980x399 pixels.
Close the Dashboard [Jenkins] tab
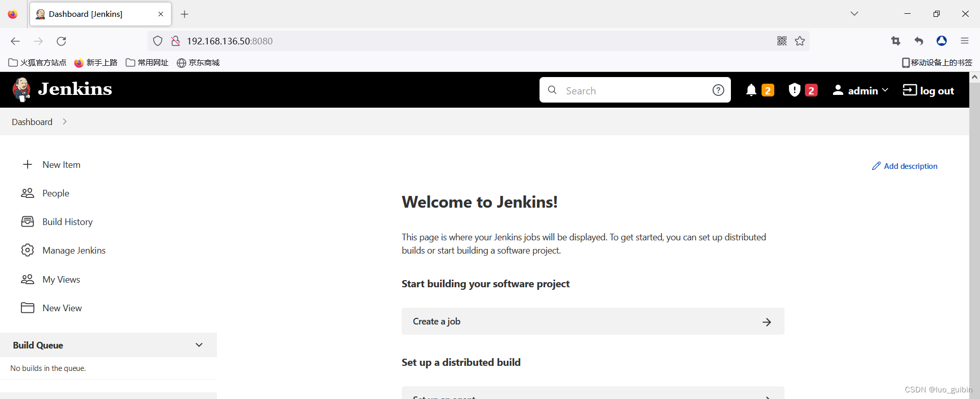click(161, 14)
